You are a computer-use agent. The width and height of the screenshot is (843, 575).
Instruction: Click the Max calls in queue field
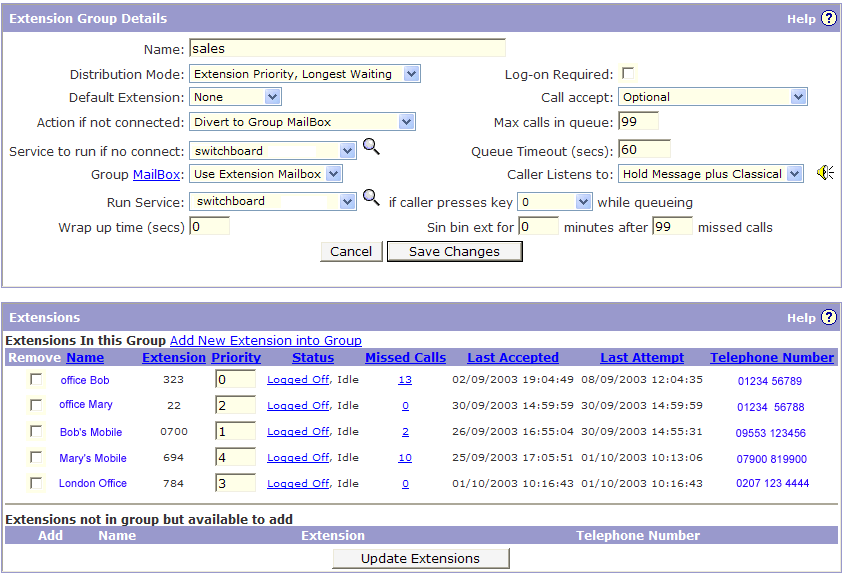point(638,121)
